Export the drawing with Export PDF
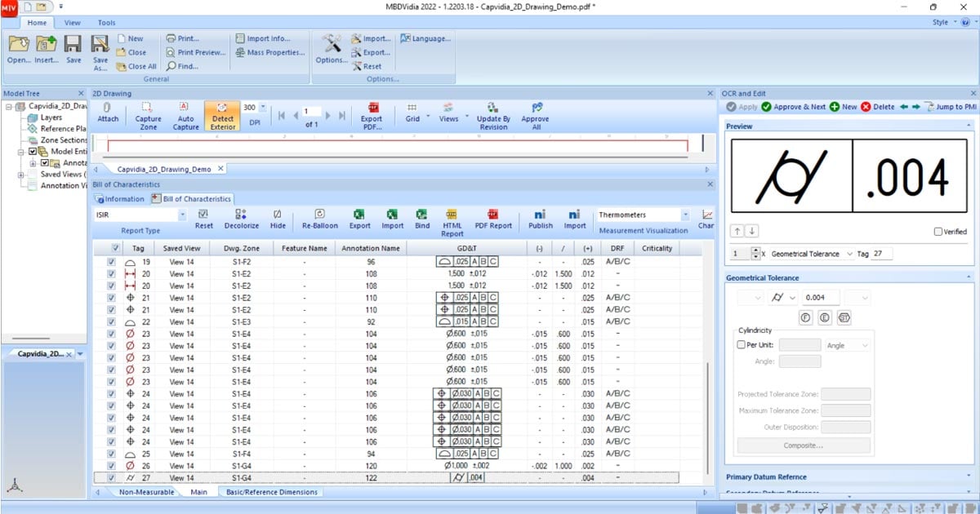The height and width of the screenshot is (514, 980). (372, 115)
